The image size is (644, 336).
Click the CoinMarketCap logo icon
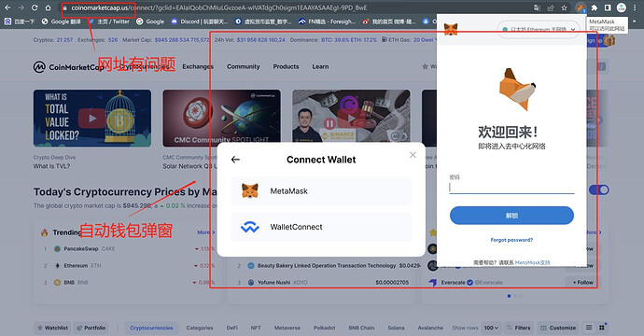[x=39, y=67]
